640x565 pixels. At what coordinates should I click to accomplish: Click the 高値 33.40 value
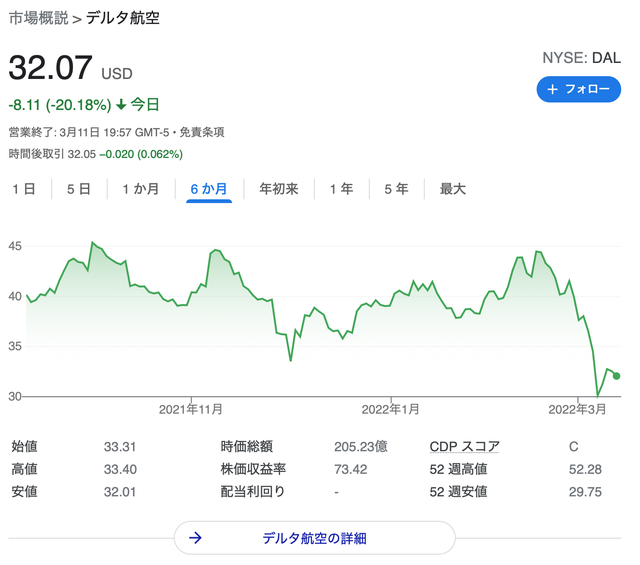120,469
